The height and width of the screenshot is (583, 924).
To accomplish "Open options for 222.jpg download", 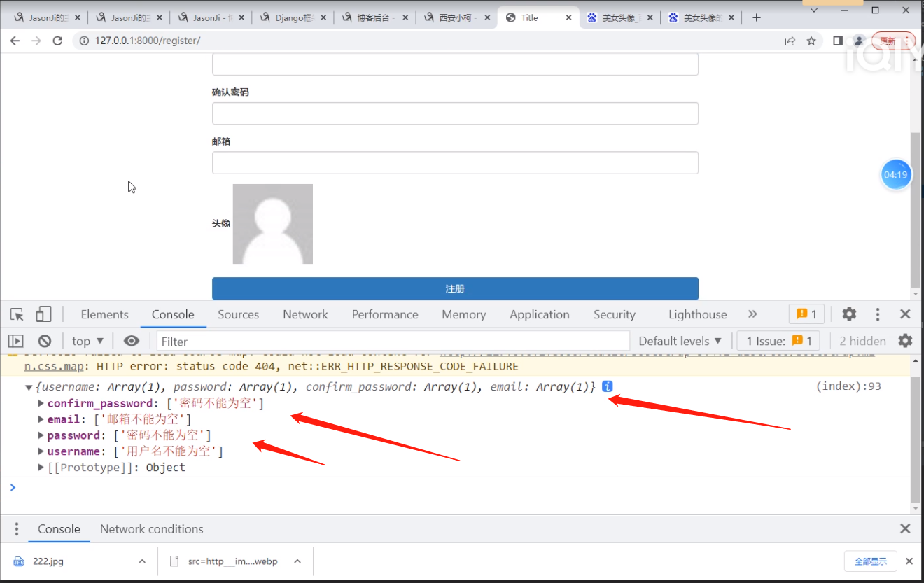I will [x=142, y=561].
